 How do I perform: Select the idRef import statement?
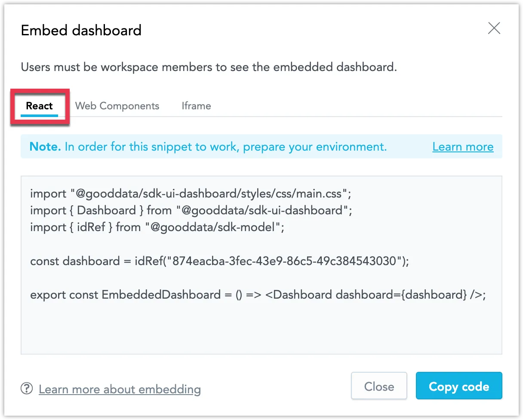[157, 227]
